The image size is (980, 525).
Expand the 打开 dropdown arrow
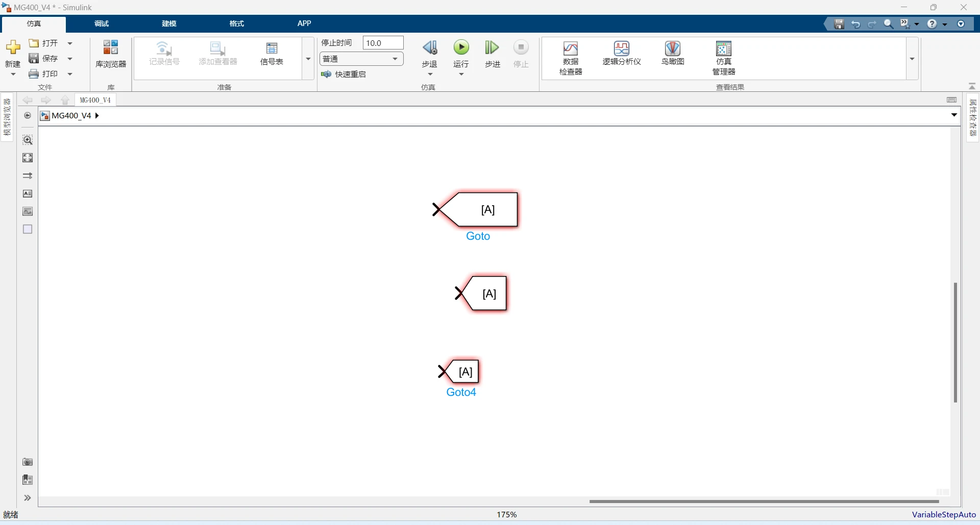pos(70,43)
